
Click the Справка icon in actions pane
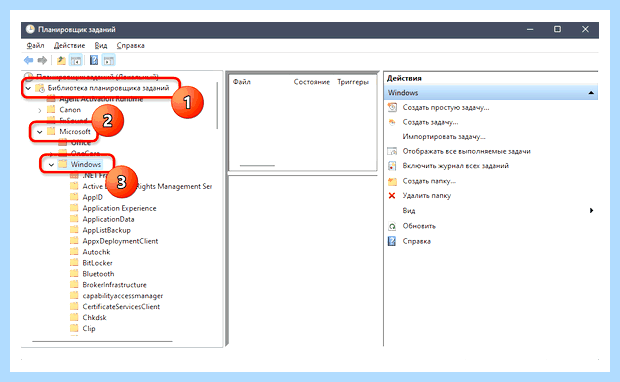pos(392,241)
